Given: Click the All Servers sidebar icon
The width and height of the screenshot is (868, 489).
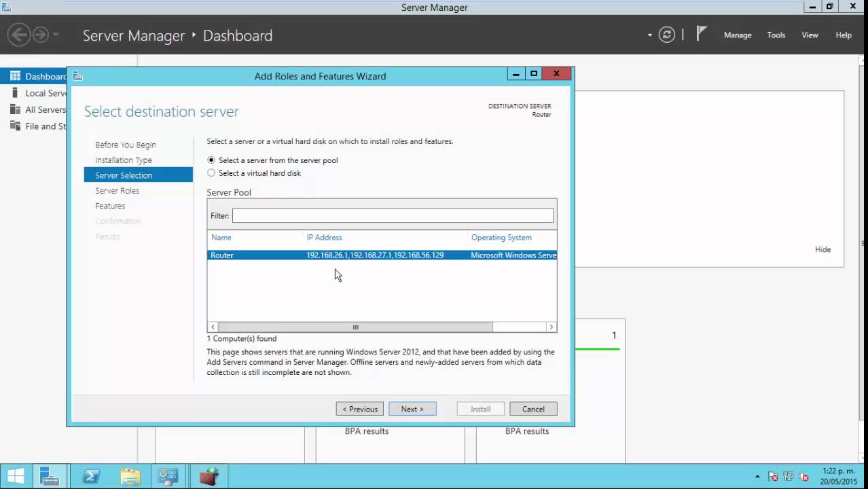Looking at the screenshot, I should click(x=15, y=109).
